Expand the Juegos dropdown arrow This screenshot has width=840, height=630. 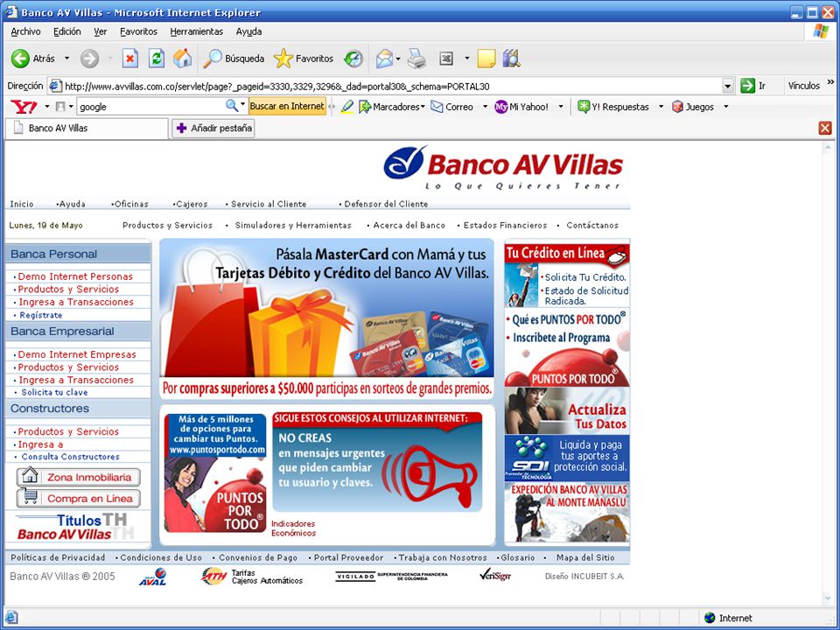pyautogui.click(x=726, y=107)
